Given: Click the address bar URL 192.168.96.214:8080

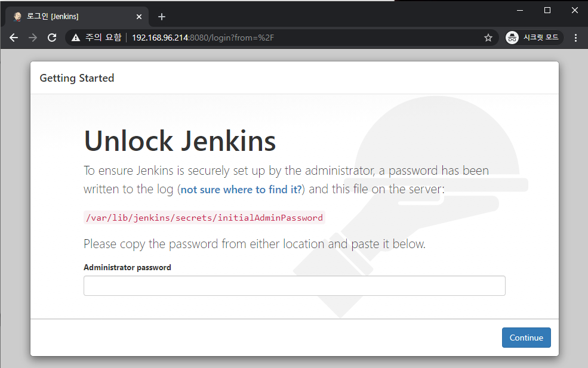Looking at the screenshot, I should pos(203,38).
